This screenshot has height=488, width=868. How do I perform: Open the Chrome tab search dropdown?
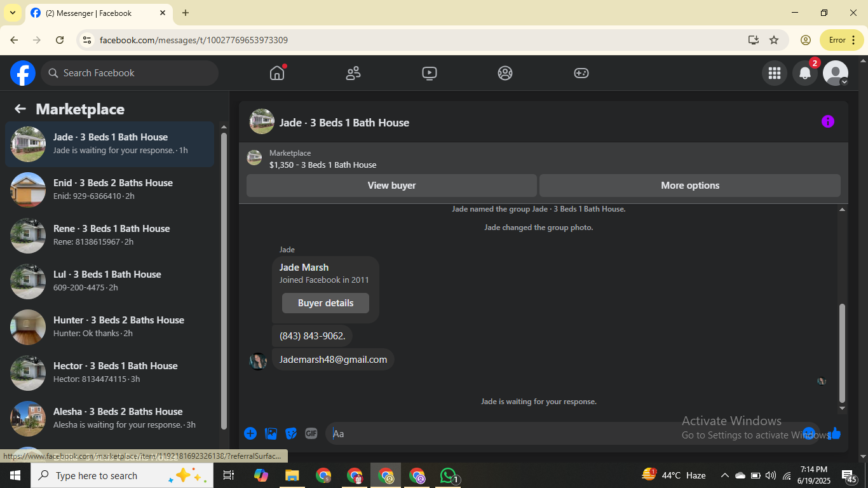tap(12, 13)
